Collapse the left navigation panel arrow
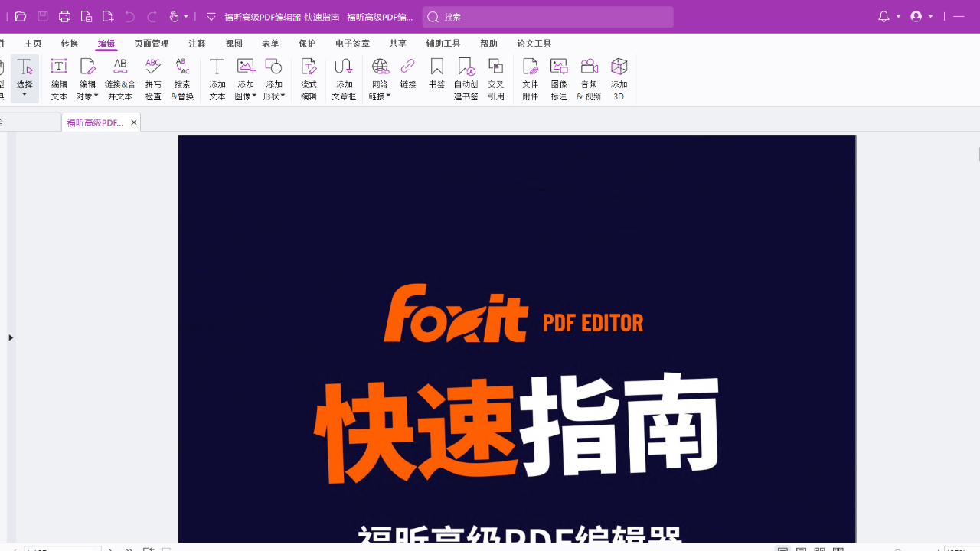 coord(11,337)
